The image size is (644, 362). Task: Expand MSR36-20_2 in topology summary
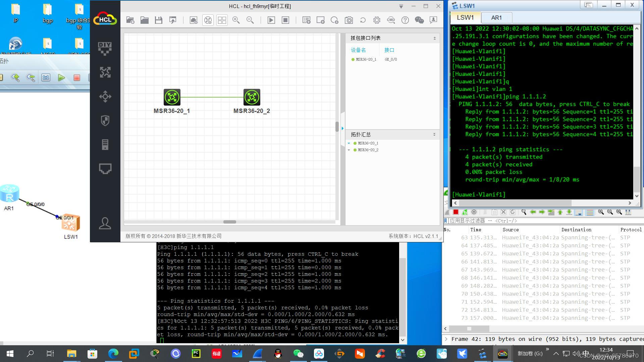[349, 150]
